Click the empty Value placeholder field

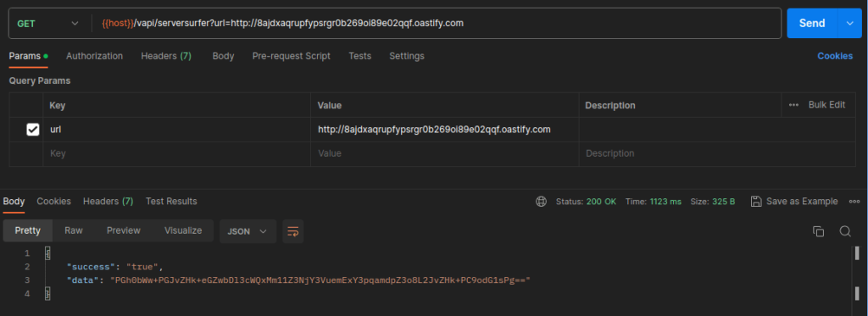click(444, 154)
